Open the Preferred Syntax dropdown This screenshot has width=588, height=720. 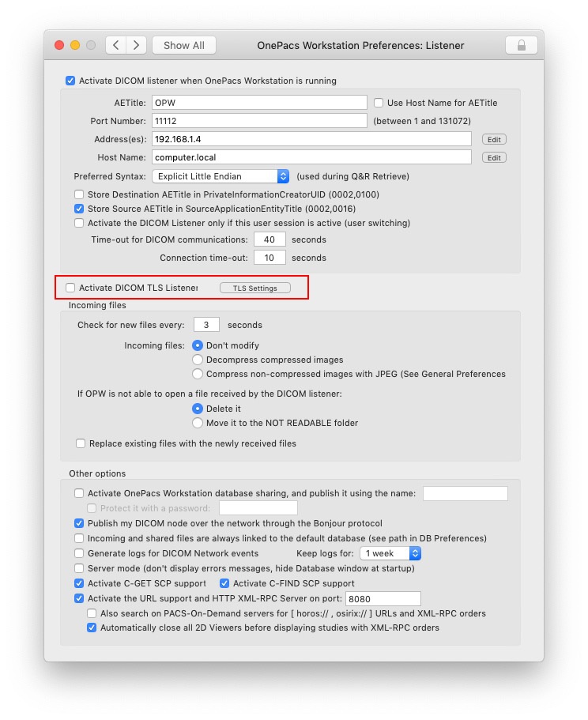coord(220,176)
